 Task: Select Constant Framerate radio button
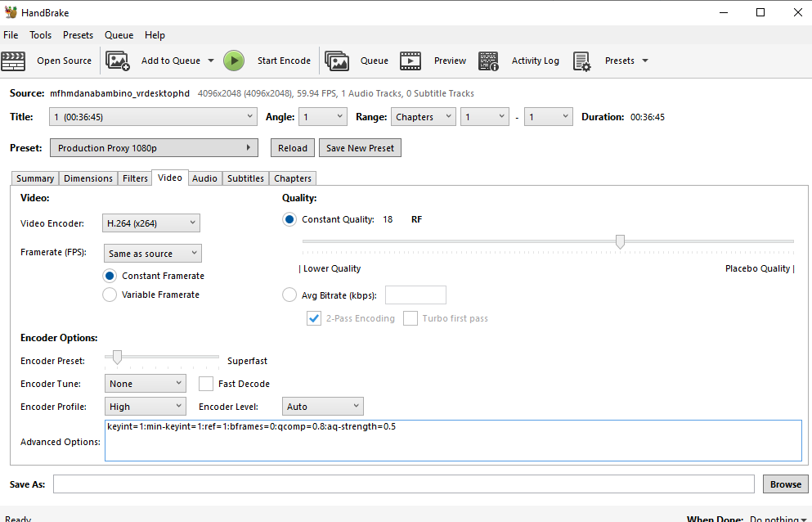(x=110, y=276)
